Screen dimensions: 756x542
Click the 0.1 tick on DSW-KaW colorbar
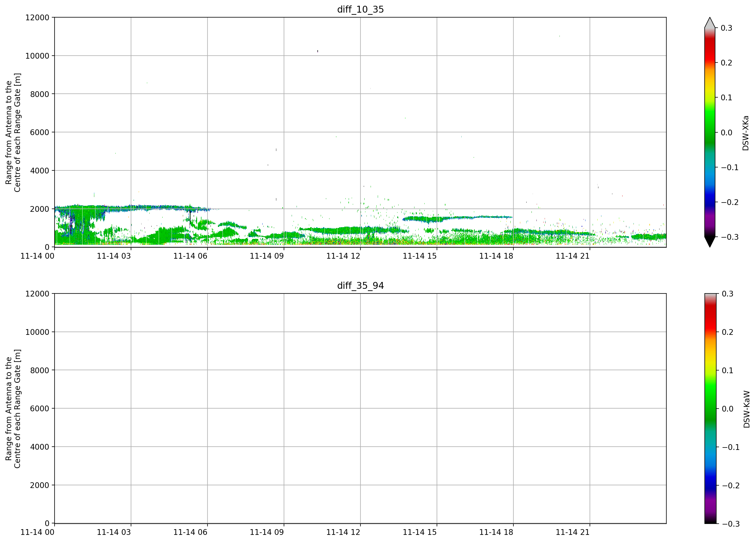click(728, 370)
